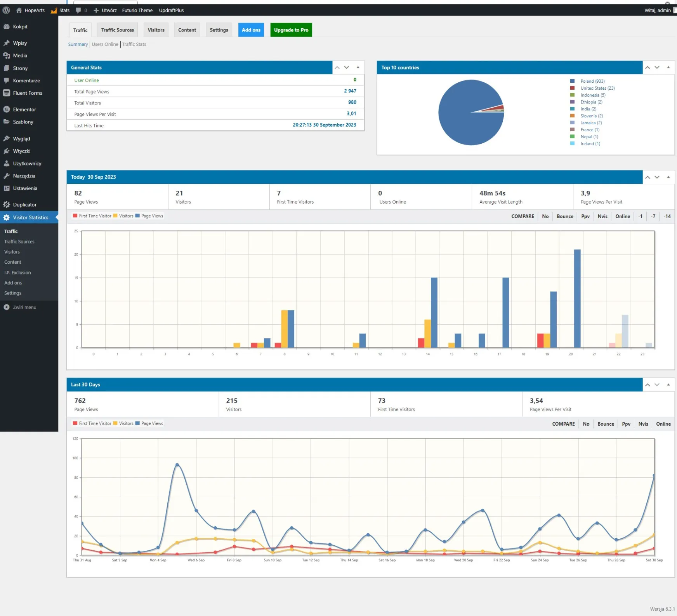Viewport: 677px width, 616px height.
Task: Open the HopeArts site home icon
Action: coord(19,10)
